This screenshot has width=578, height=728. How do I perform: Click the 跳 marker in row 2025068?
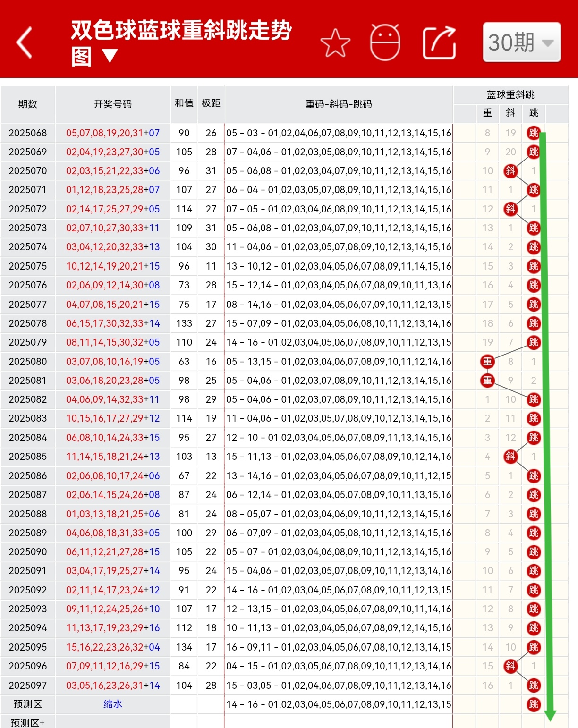[x=534, y=133]
